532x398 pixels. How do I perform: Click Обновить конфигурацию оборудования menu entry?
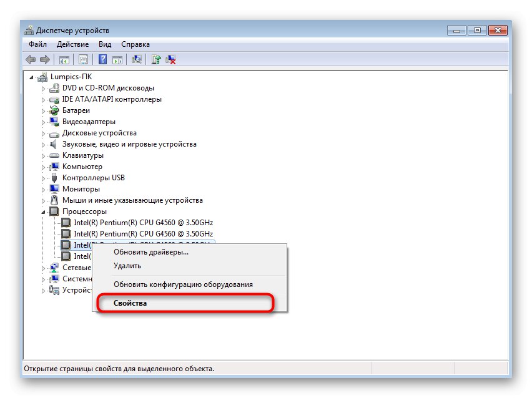coord(184,283)
